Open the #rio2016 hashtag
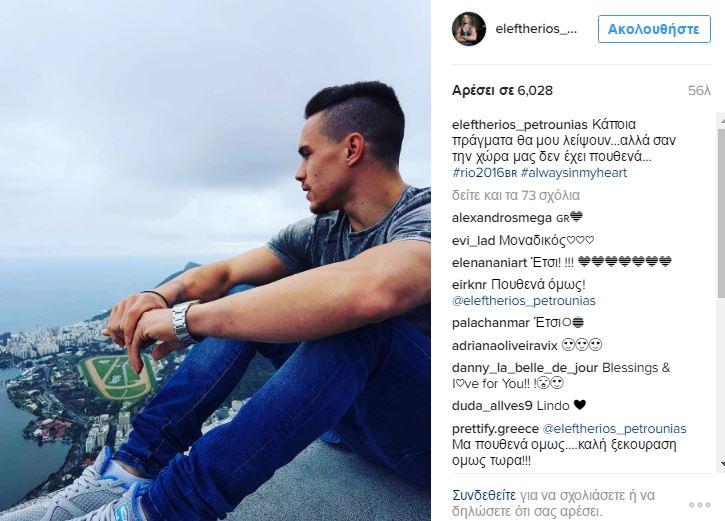 485,173
